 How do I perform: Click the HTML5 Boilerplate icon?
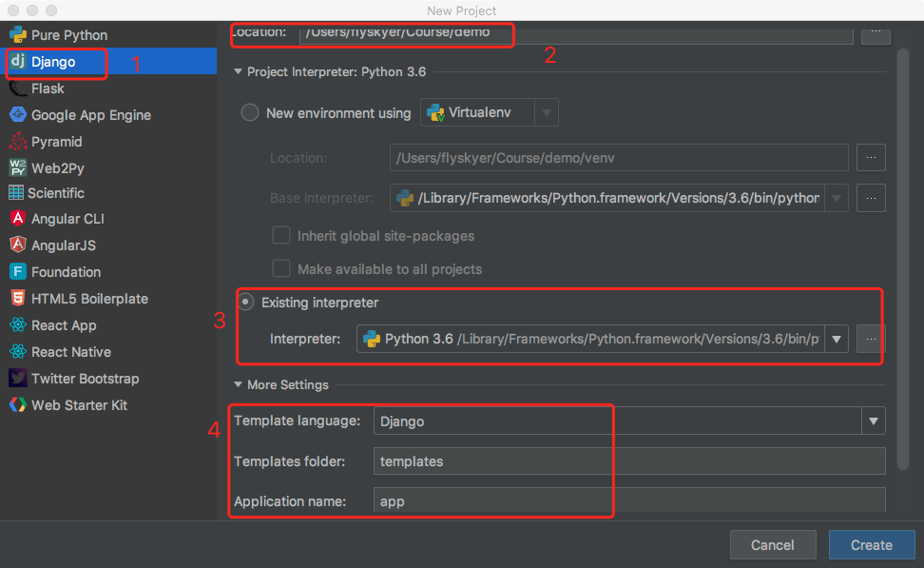18,298
